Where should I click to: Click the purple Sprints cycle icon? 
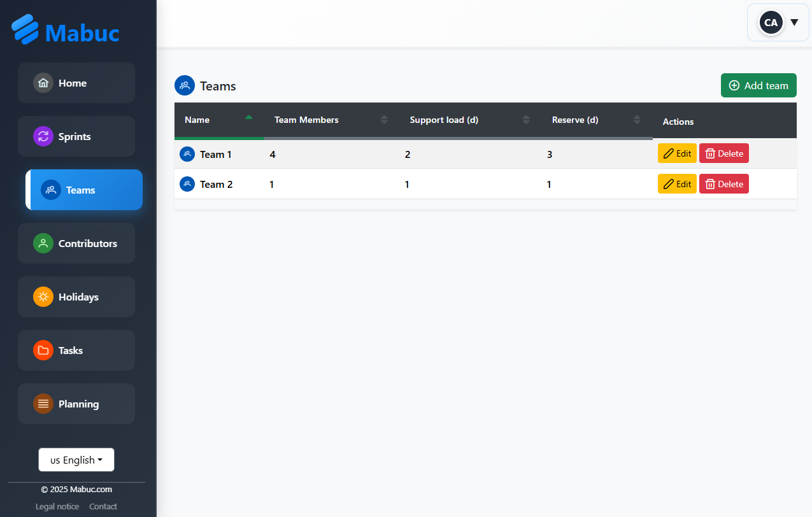click(x=43, y=136)
